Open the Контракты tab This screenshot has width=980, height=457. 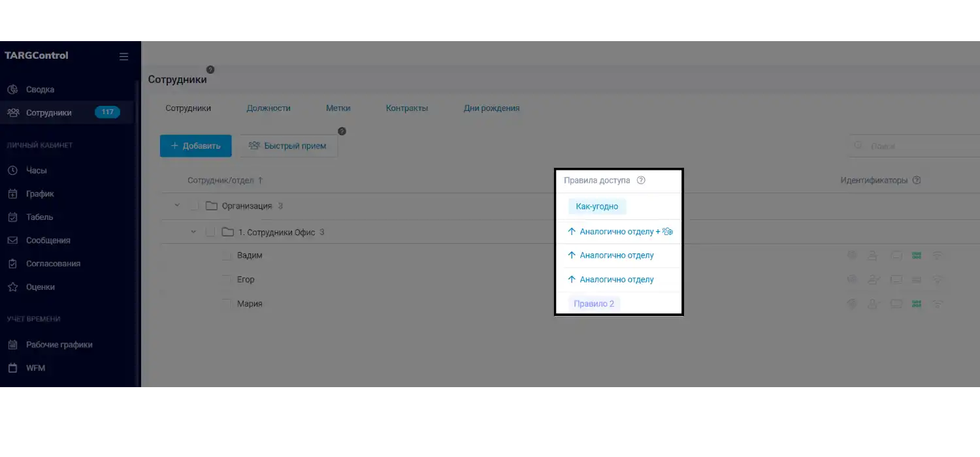(407, 108)
